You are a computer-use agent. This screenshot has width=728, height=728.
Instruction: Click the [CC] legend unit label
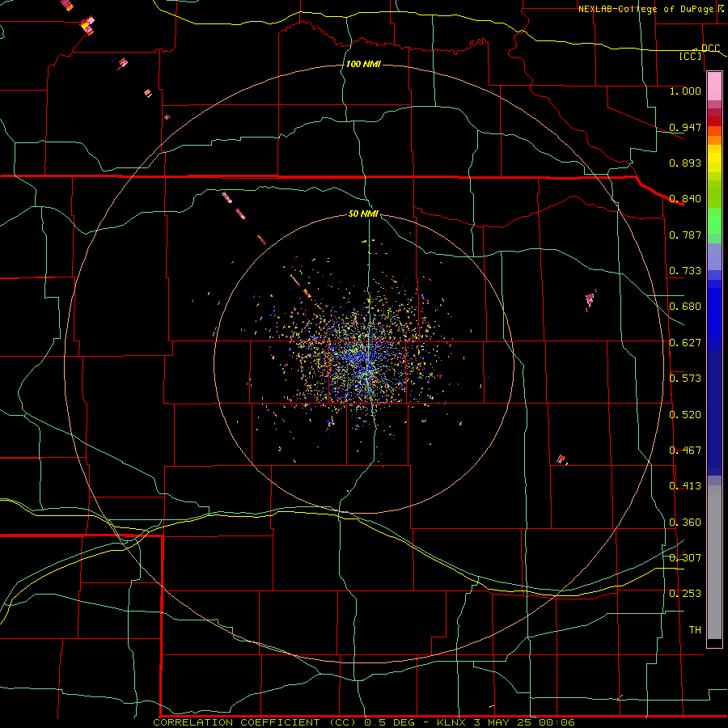691,56
